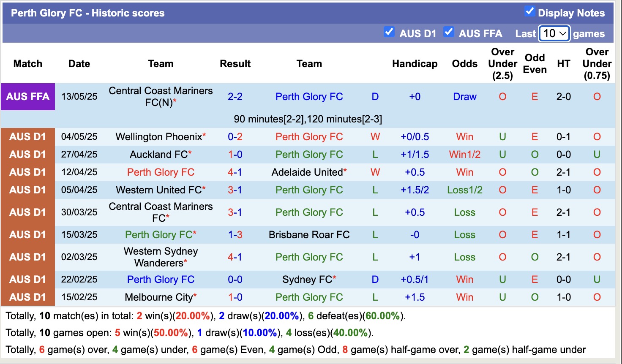
Task: Click the Handicap column header
Action: (x=415, y=63)
